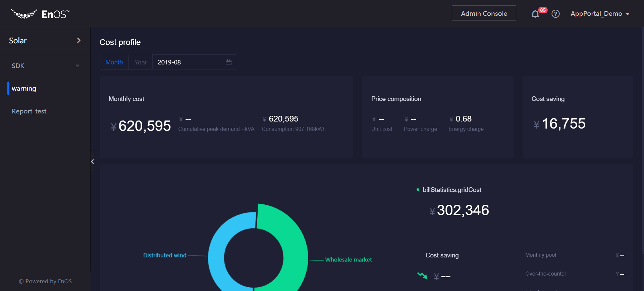Collapse the sidebar using the arrow handle

click(92, 161)
